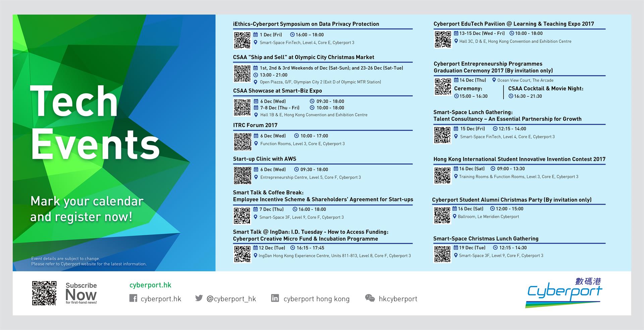Open the cyberport.hk Facebook handle
This screenshot has height=330, width=644.
point(161,299)
